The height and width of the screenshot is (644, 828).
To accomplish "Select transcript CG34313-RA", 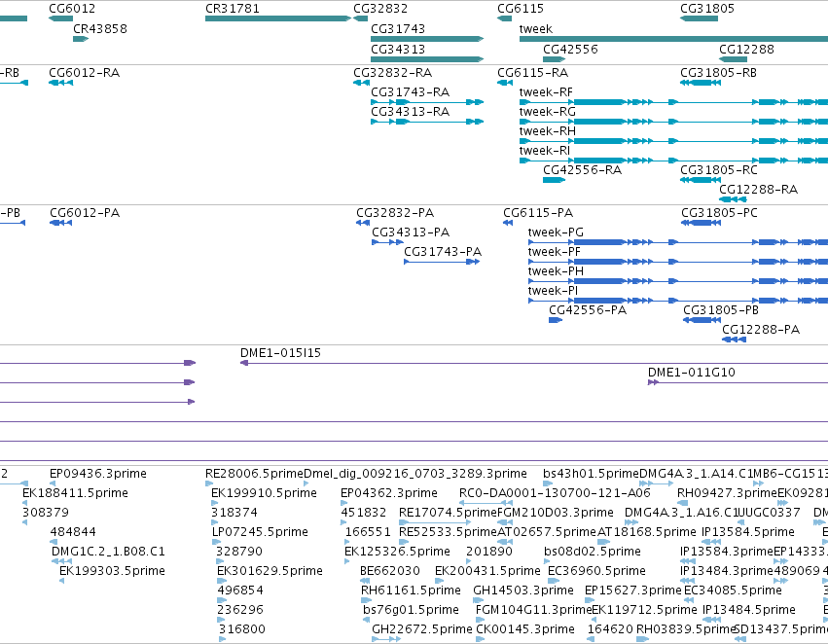I will 410,112.
